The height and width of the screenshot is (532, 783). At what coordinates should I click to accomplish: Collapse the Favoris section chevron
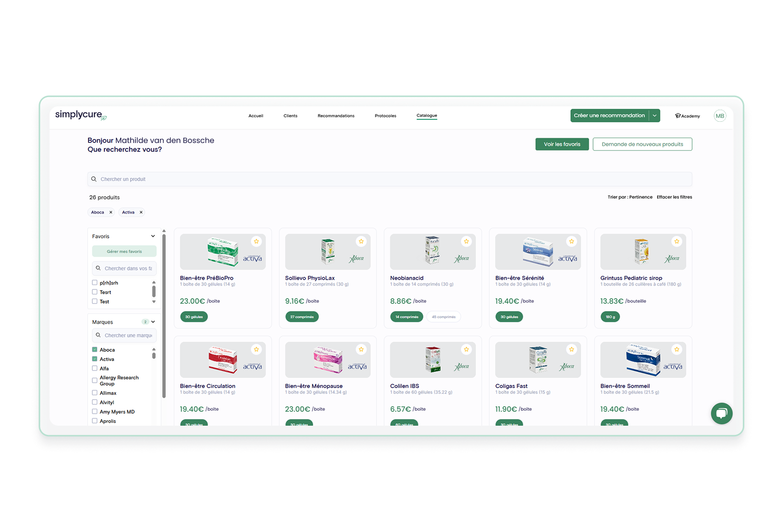tap(153, 236)
